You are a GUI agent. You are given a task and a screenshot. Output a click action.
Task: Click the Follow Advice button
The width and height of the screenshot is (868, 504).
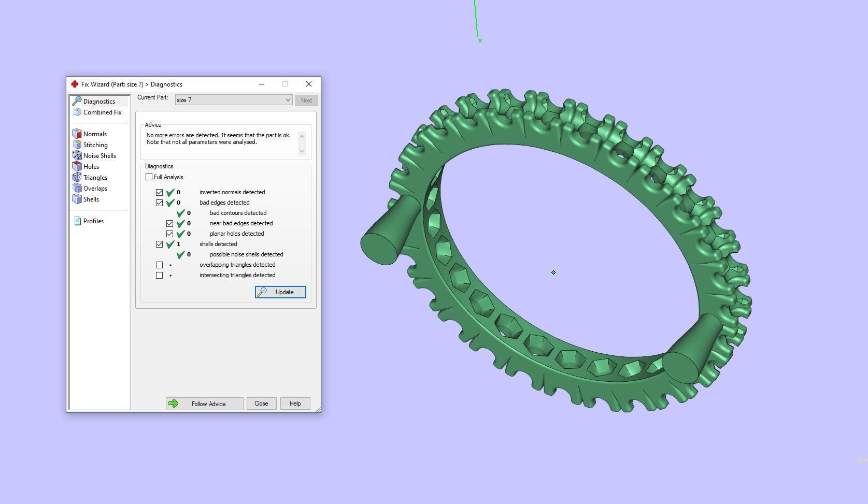click(x=205, y=404)
